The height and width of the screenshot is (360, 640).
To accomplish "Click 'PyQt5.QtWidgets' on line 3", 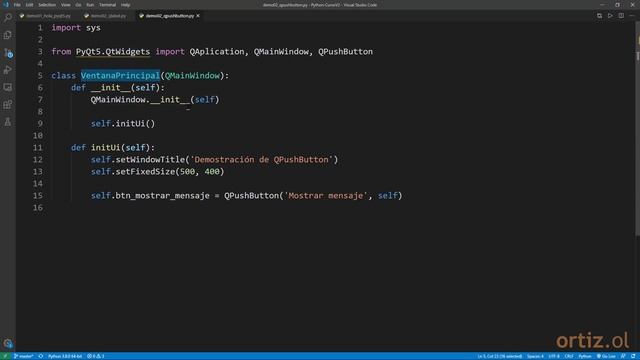I will tap(113, 52).
